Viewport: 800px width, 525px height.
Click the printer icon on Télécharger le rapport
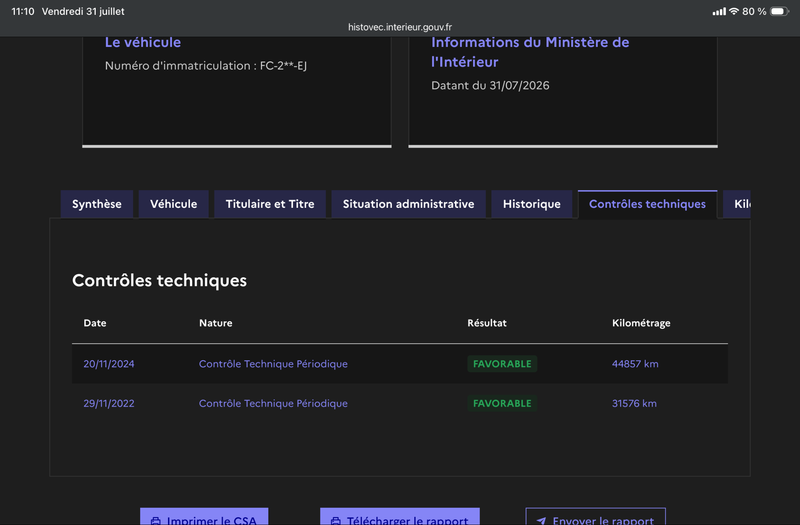336,521
